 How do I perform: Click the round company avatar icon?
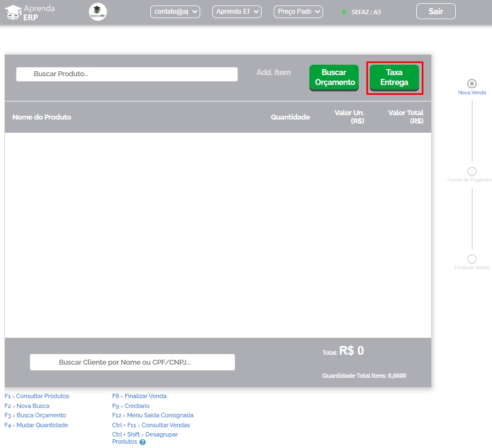click(98, 12)
